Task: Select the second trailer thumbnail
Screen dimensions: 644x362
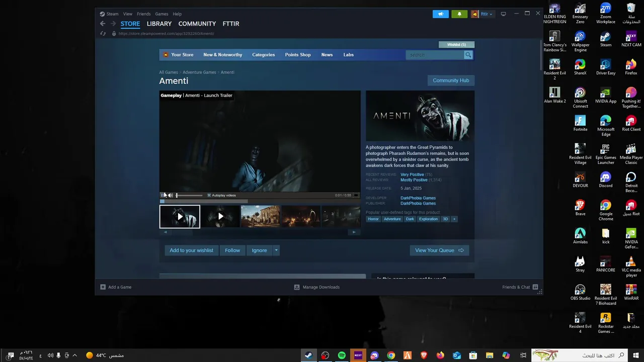Action: coord(220,217)
